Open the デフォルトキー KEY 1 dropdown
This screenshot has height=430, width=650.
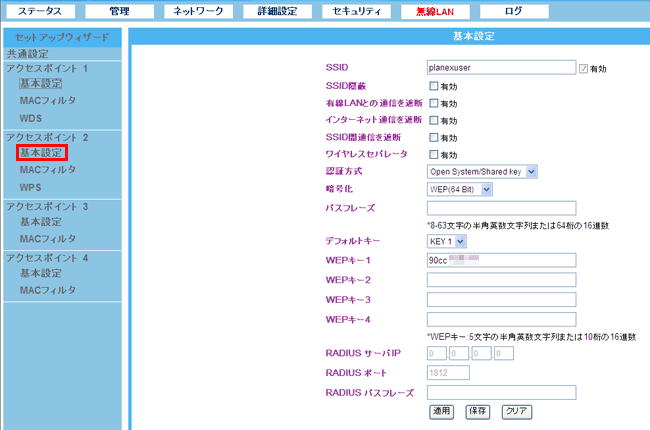[446, 241]
